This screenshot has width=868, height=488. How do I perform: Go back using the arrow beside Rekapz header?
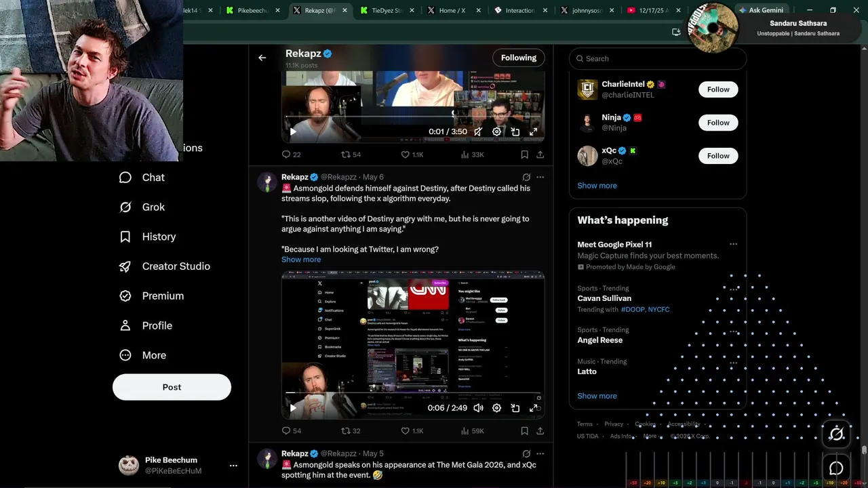pyautogui.click(x=262, y=58)
